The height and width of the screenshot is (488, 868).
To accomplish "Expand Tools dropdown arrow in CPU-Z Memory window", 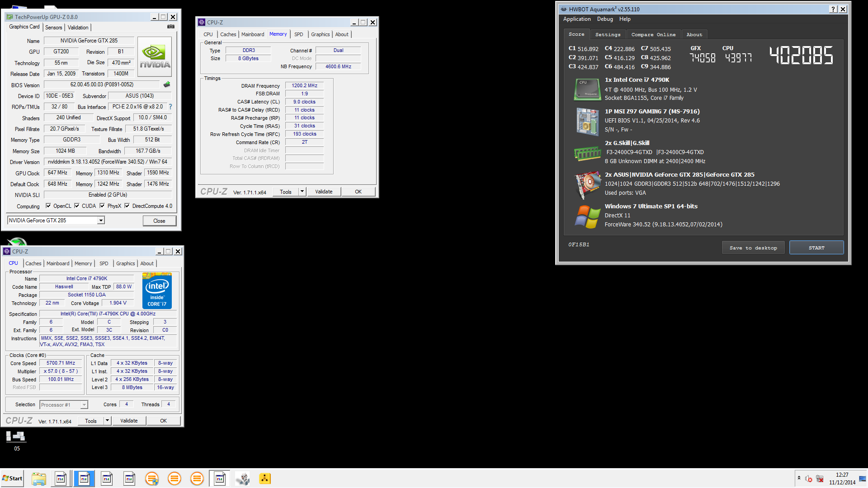I will tap(302, 192).
